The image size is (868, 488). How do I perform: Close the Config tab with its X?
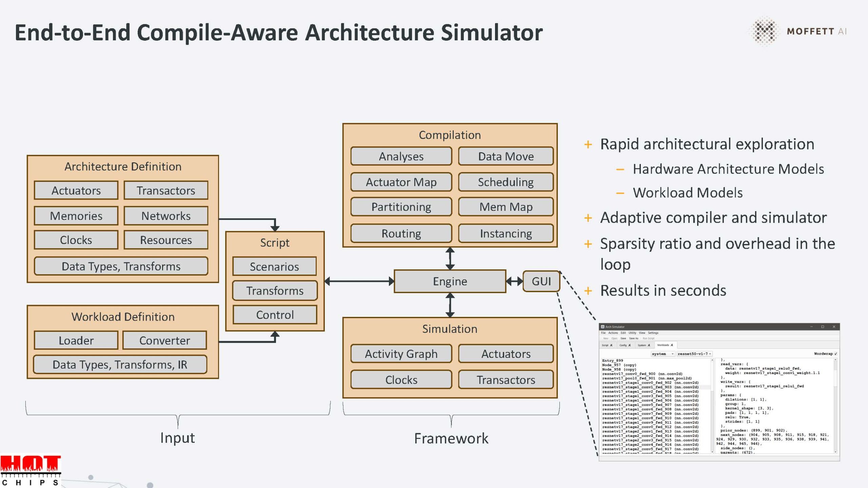[x=630, y=345]
